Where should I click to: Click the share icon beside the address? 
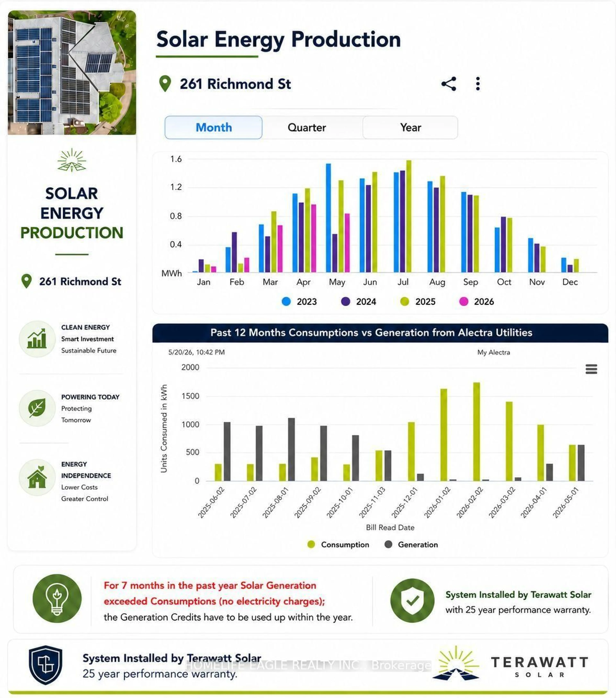click(x=449, y=84)
